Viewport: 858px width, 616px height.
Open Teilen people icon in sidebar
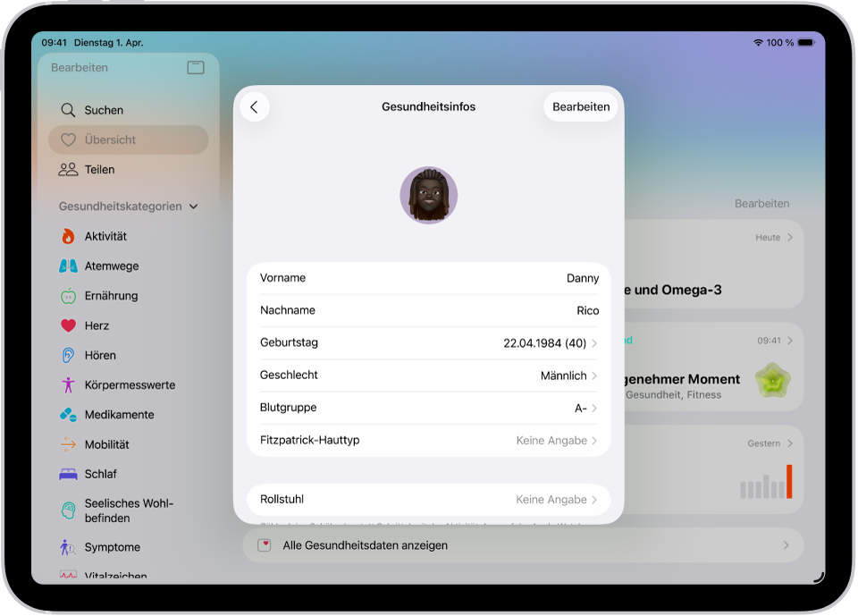68,169
